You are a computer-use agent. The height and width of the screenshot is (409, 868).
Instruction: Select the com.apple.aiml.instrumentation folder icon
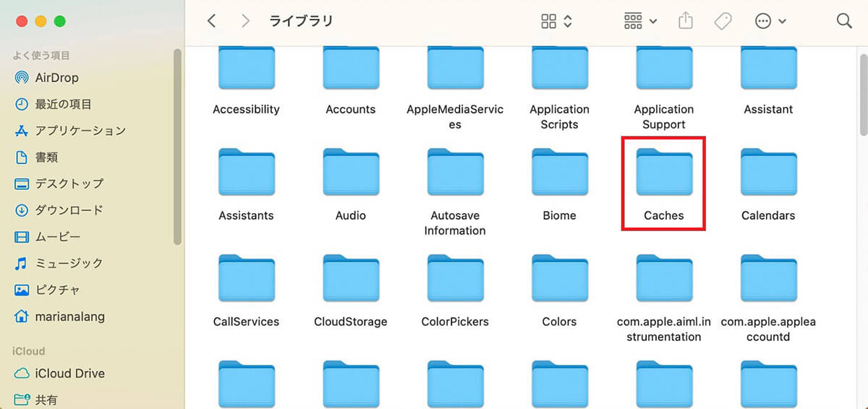(664, 278)
